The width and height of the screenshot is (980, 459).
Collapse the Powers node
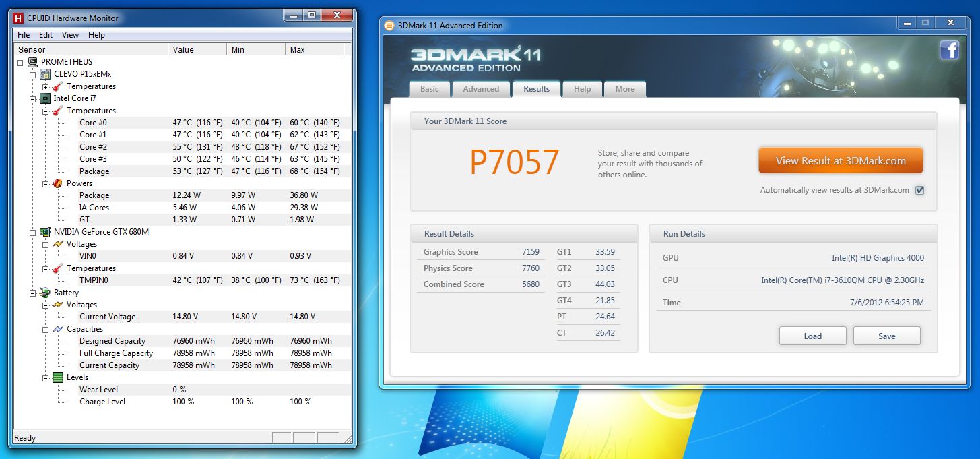pyautogui.click(x=45, y=183)
